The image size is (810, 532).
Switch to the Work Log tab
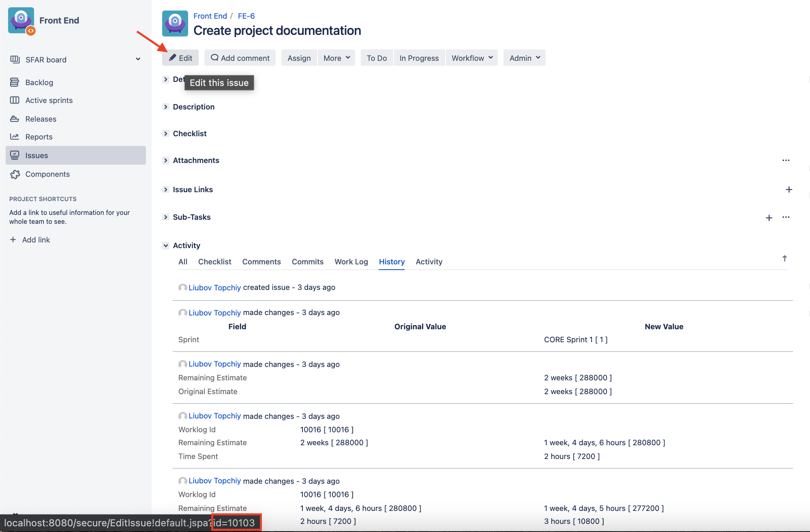[351, 262]
